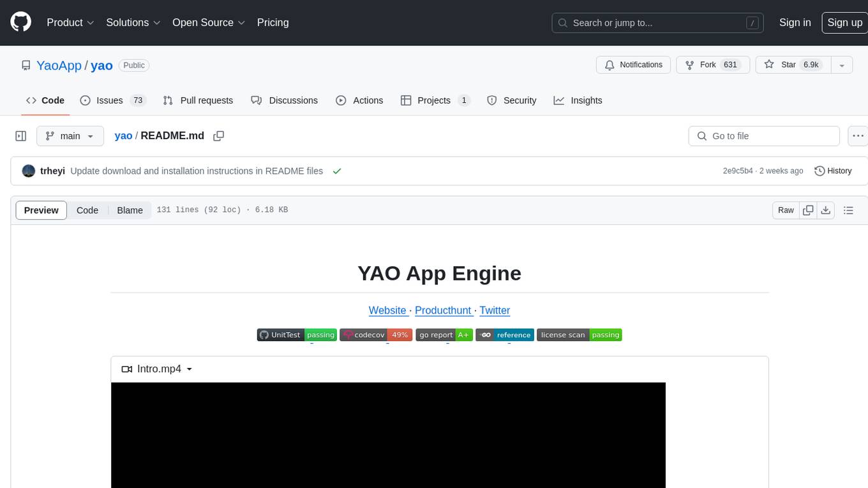Open the main branch dropdown
This screenshot has width=868, height=488.
70,136
